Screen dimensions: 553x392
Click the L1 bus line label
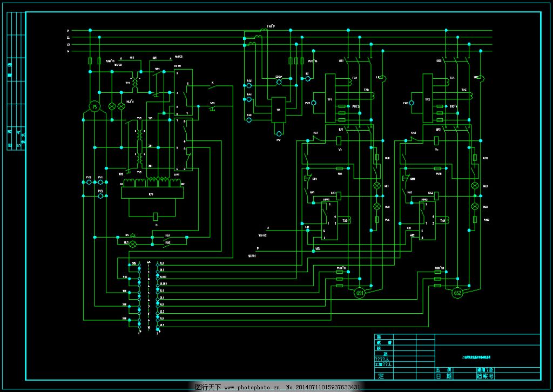pyautogui.click(x=69, y=31)
